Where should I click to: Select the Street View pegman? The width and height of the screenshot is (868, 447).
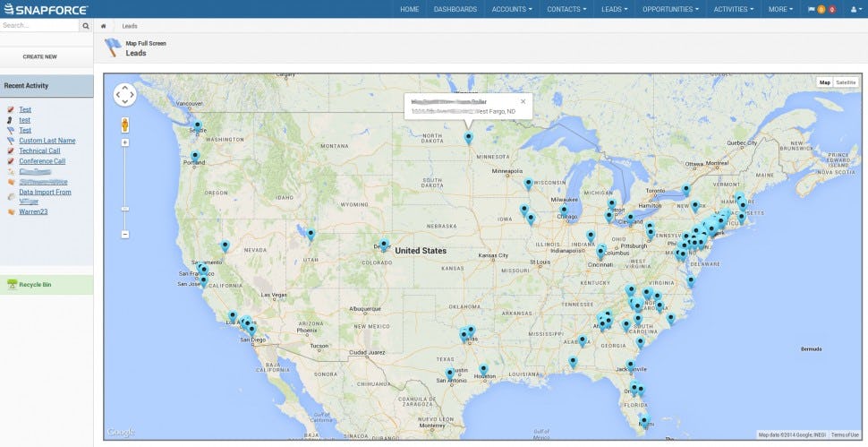[x=125, y=125]
